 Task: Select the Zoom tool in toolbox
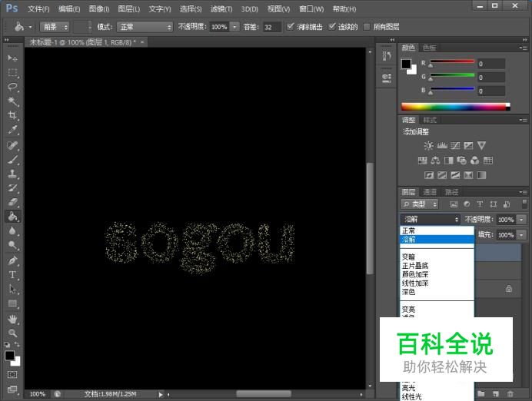[12, 333]
